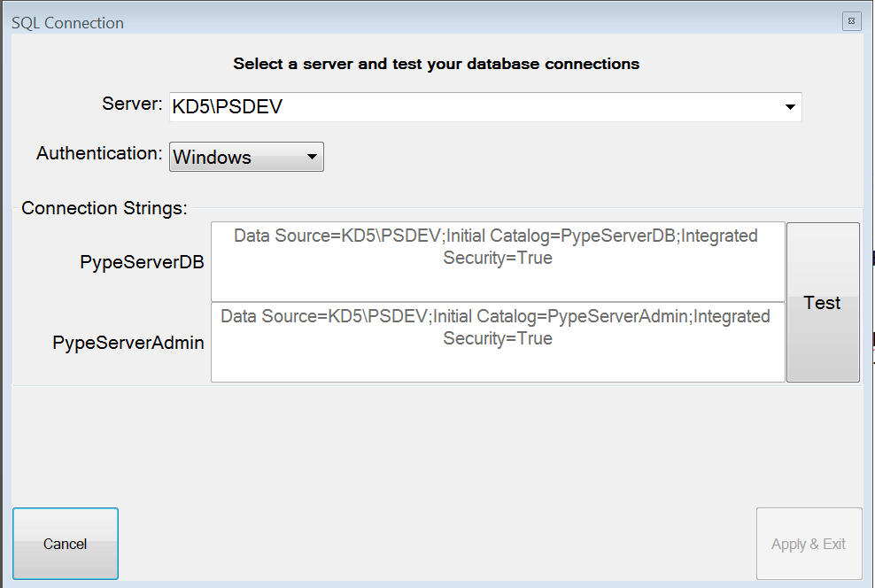Close the SQL Connection dialog window
Image resolution: width=875 pixels, height=588 pixels.
point(852,21)
